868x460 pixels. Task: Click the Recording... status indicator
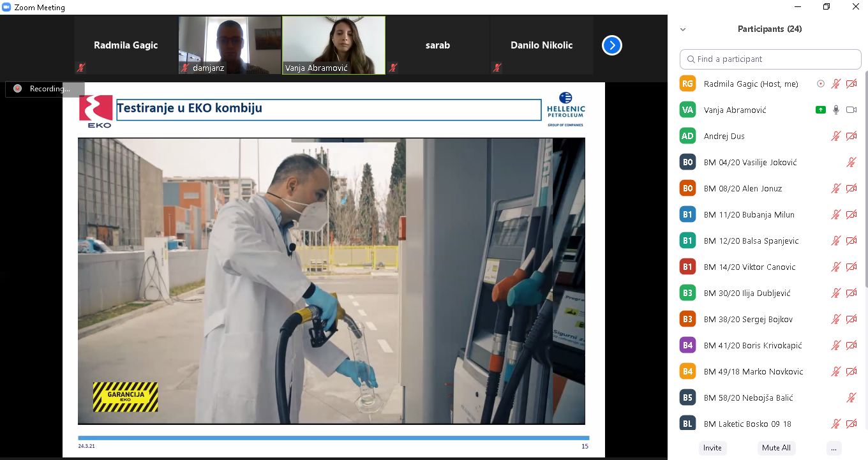click(45, 89)
